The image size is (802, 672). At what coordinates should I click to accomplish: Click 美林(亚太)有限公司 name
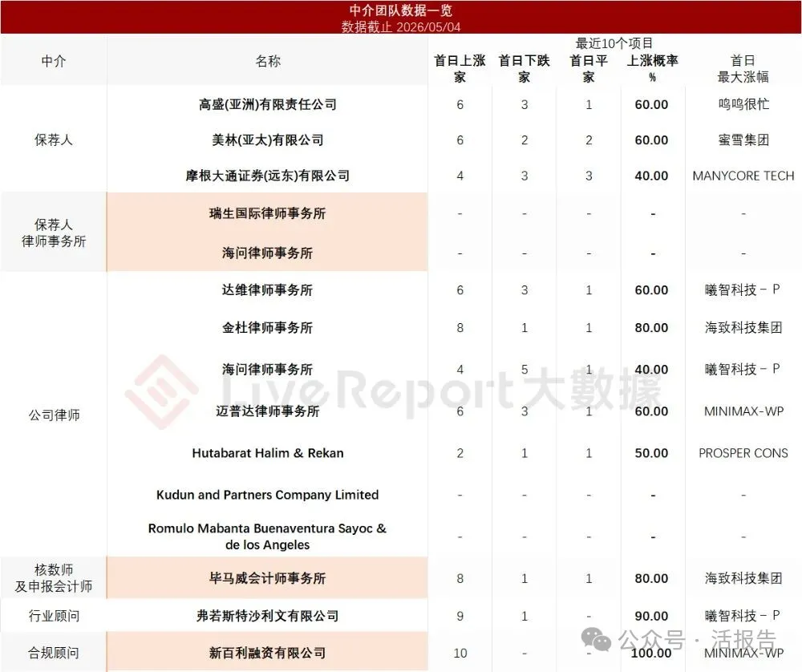click(268, 140)
